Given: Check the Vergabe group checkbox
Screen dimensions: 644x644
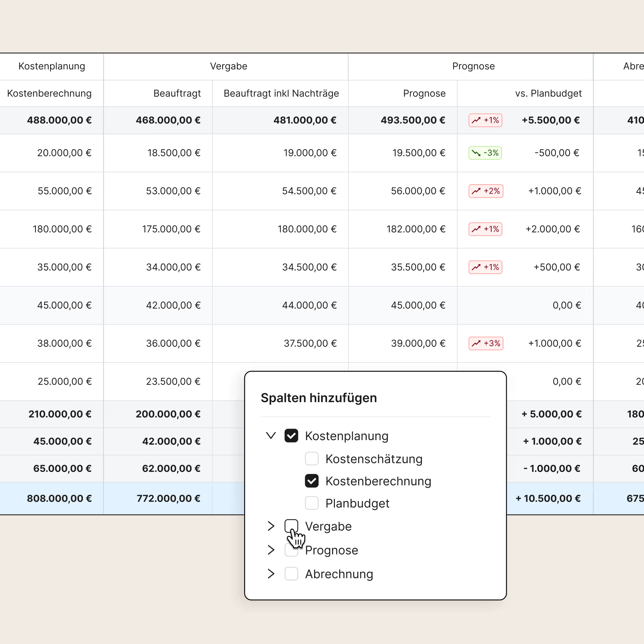Looking at the screenshot, I should (x=291, y=526).
